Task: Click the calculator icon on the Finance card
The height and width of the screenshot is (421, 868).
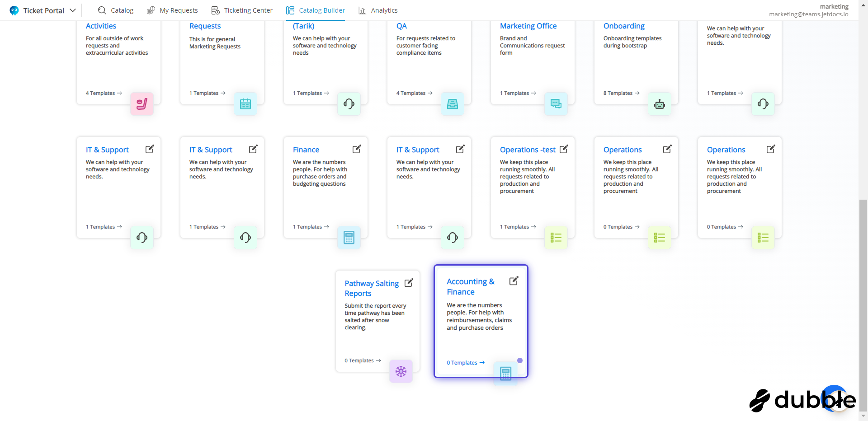Action: (349, 238)
